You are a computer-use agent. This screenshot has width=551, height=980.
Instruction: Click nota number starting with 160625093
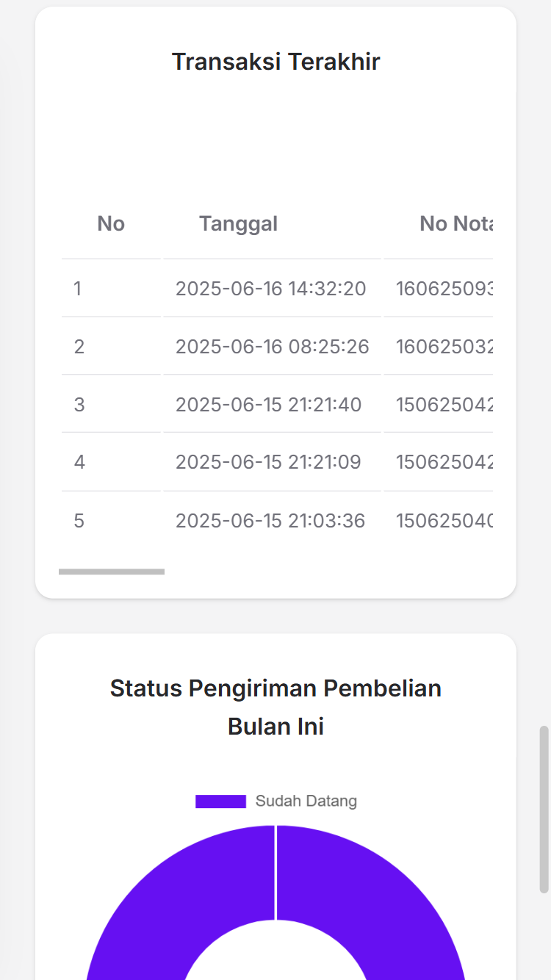[x=444, y=289]
